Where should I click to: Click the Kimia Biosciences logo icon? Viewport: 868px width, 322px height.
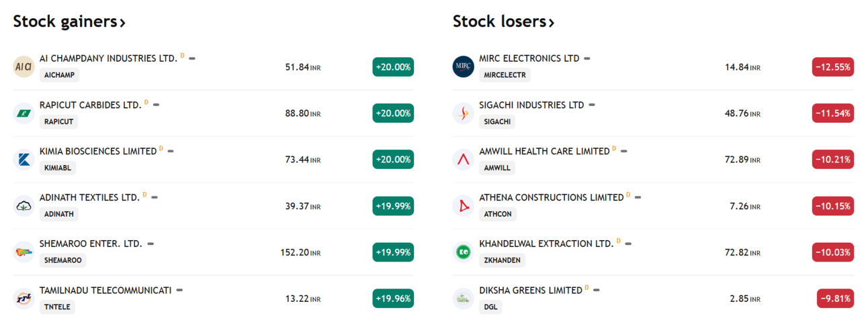point(24,160)
